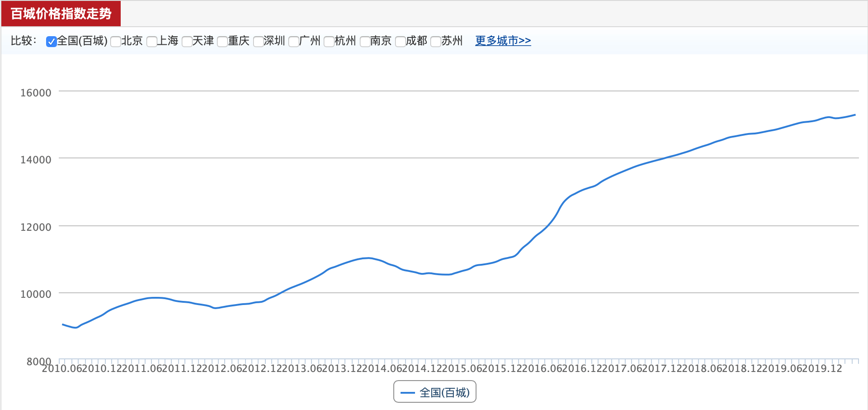Tick the 苏州 checkbox
The width and height of the screenshot is (868, 410).
[435, 42]
